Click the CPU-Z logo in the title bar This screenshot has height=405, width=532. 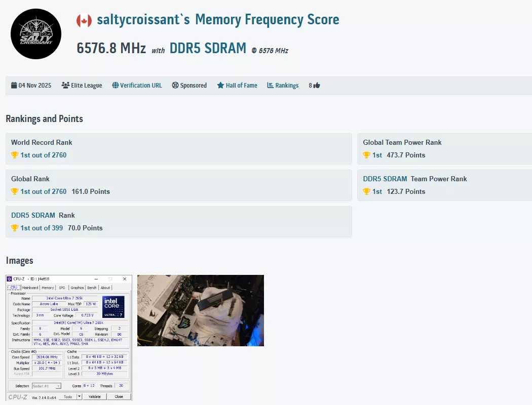[10, 278]
